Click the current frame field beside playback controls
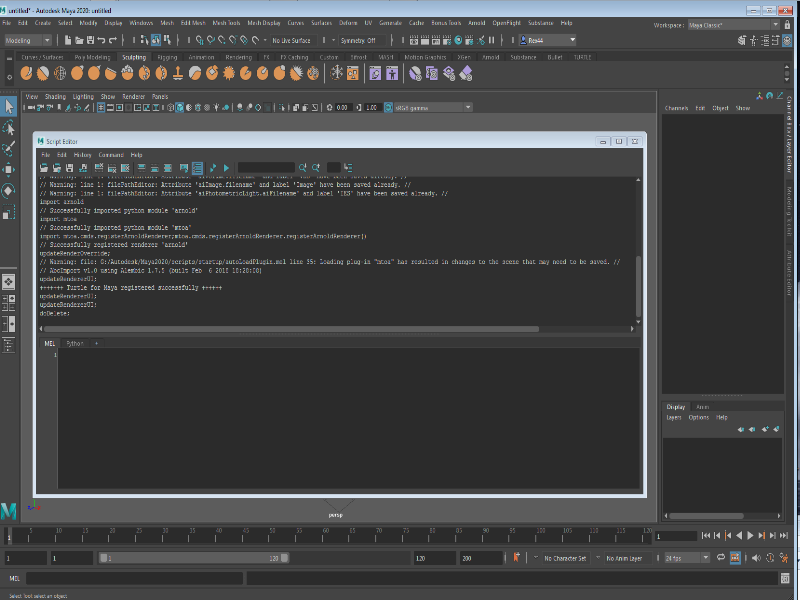This screenshot has width=800, height=600. [x=676, y=536]
